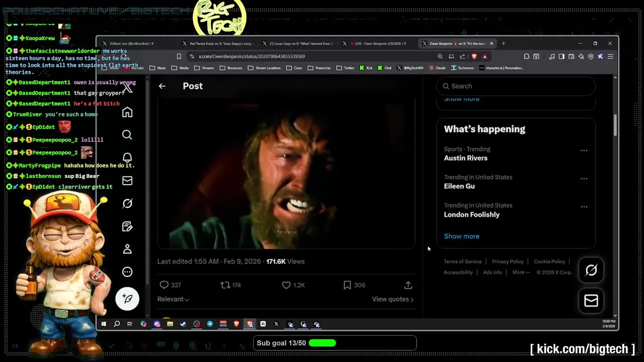
Task: Compose a new post with feather button
Action: tap(127, 299)
